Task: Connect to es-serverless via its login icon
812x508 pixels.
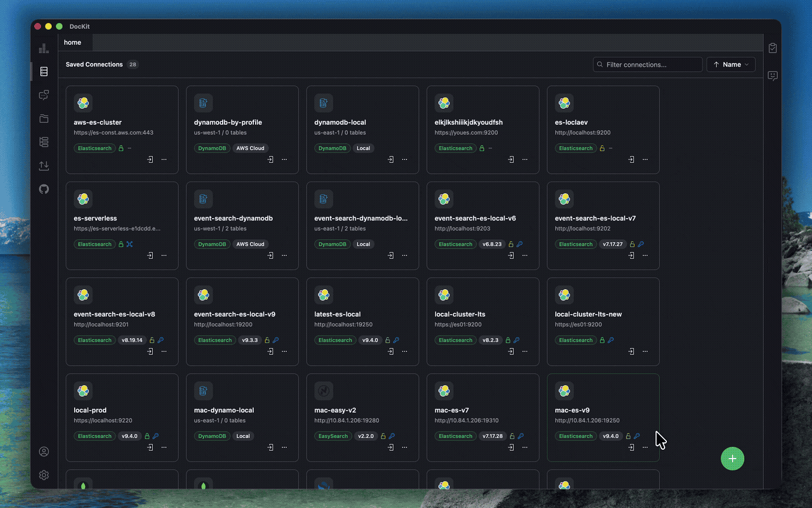Action: coord(150,255)
